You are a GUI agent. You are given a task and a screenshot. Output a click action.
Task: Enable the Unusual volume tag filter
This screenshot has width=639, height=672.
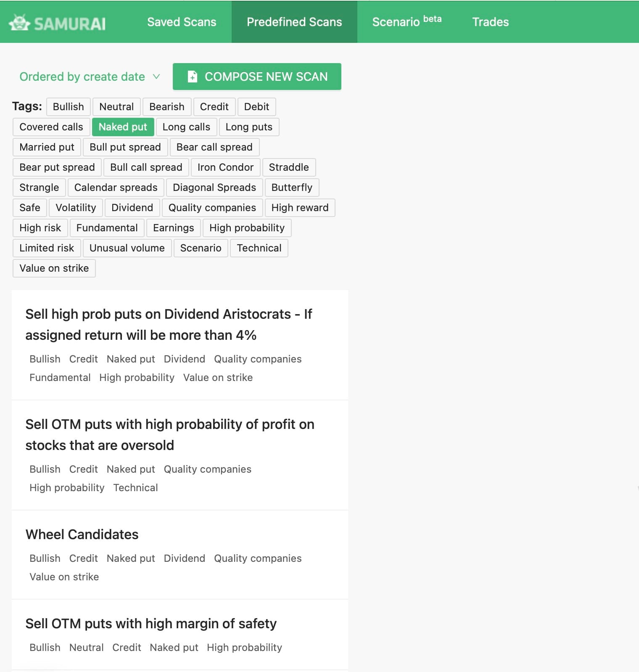pyautogui.click(x=127, y=248)
